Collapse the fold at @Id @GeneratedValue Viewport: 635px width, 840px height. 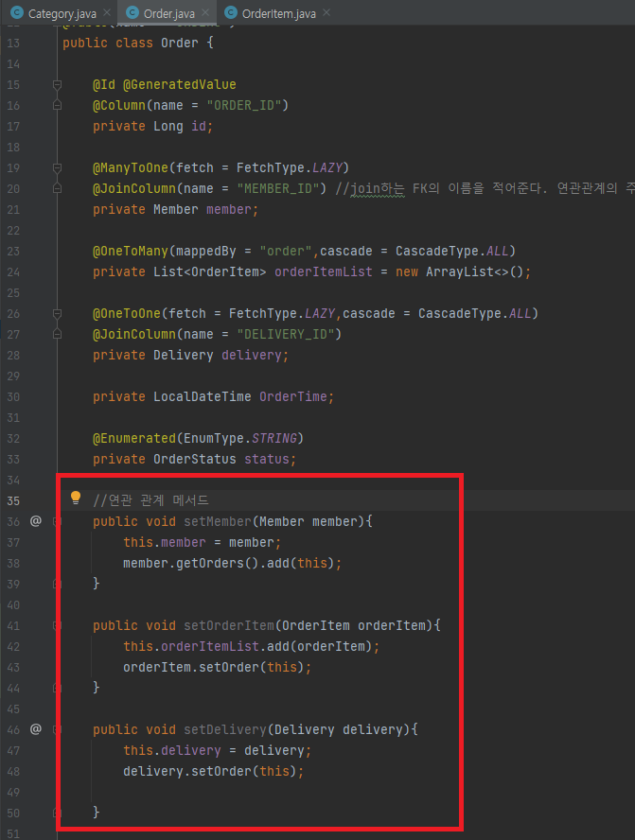tap(57, 84)
